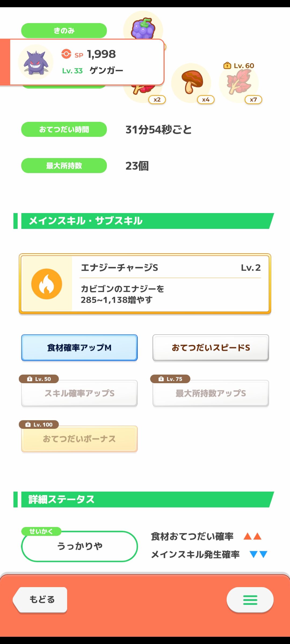Tap the mushroom ingredient icon
Image resolution: width=290 pixels, height=644 pixels.
(191, 82)
